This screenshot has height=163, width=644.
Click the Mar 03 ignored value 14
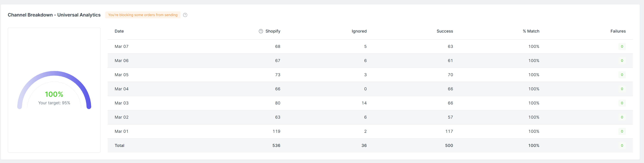click(364, 103)
